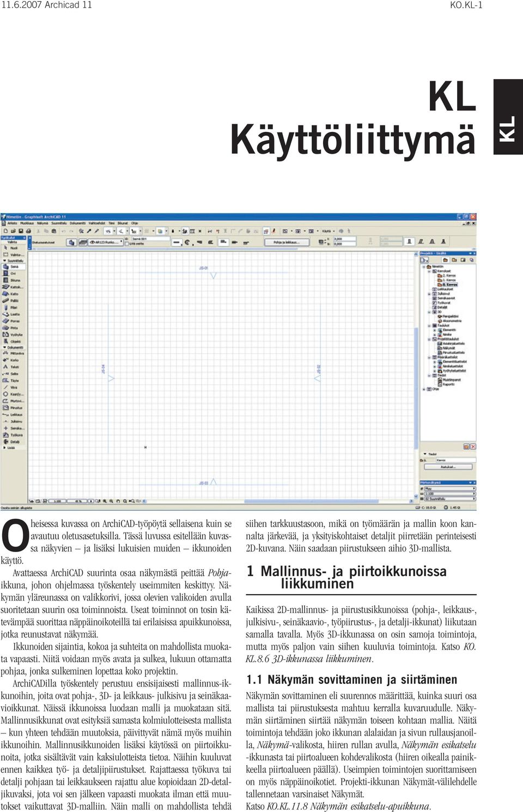Select the Palkki beam tool

pyautogui.click(x=12, y=300)
